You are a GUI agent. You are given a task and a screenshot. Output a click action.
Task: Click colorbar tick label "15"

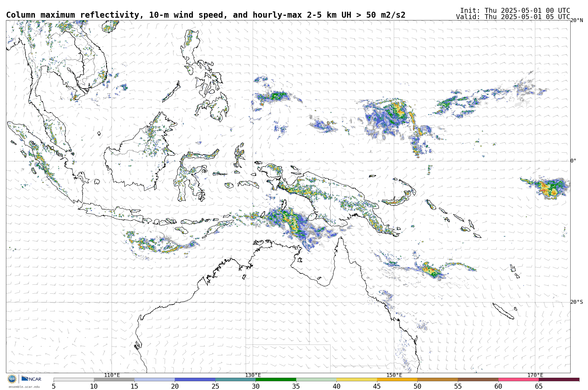tap(134, 386)
